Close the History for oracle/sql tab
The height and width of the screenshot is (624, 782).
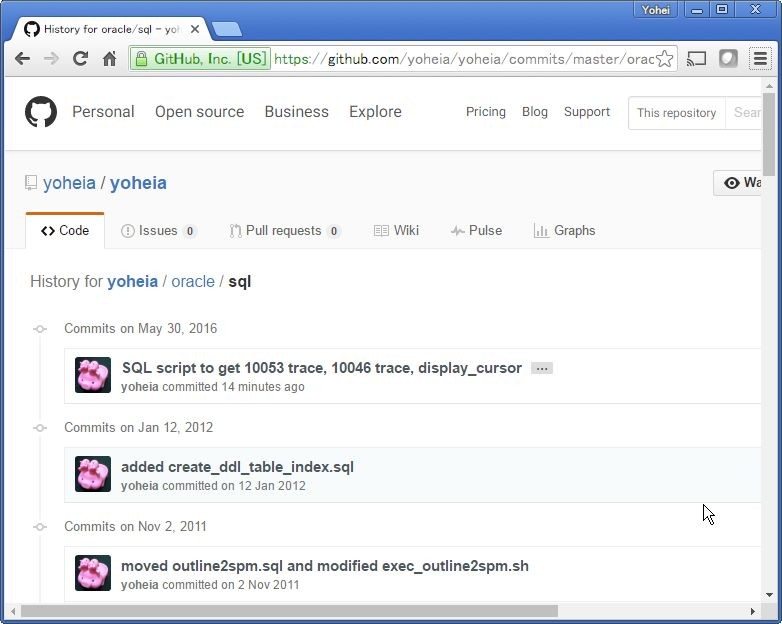tap(195, 29)
